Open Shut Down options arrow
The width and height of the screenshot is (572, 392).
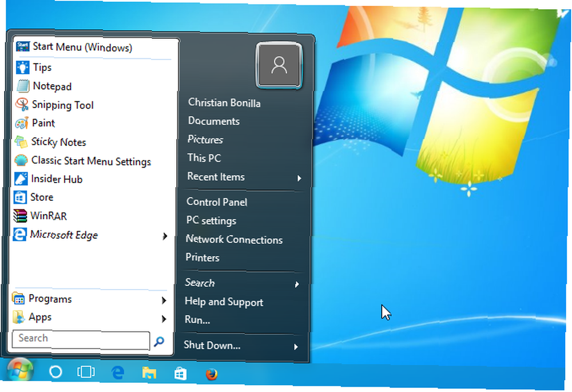(x=296, y=347)
